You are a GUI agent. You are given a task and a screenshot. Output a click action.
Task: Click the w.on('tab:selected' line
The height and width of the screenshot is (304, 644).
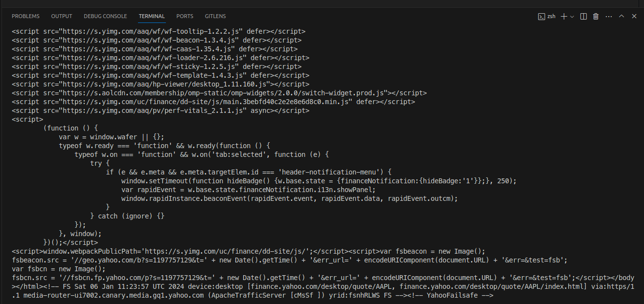point(202,154)
